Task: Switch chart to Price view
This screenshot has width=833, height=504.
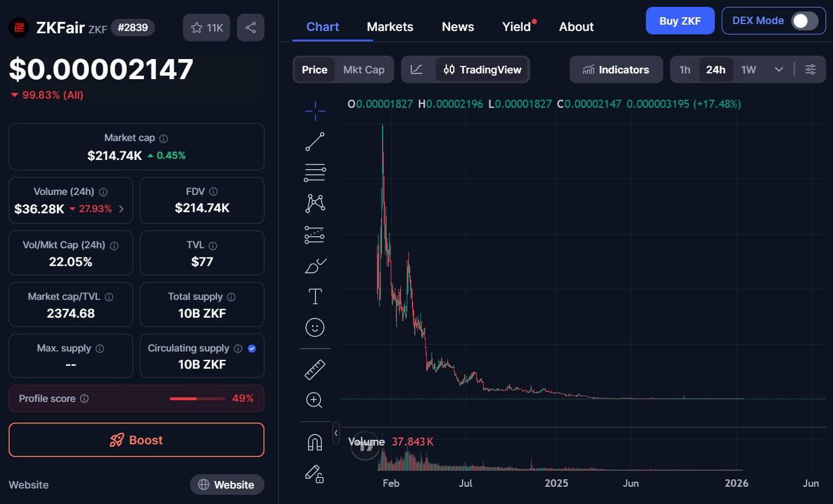Action: coord(314,69)
